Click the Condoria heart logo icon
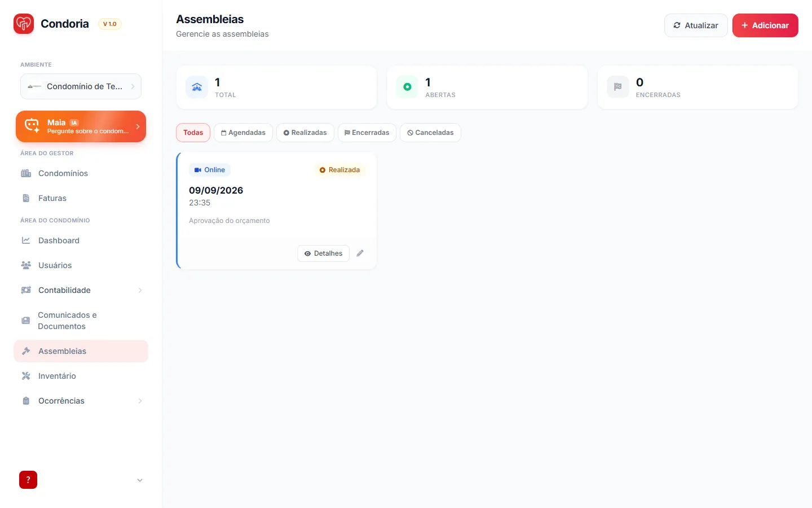The image size is (812, 508). (24, 24)
